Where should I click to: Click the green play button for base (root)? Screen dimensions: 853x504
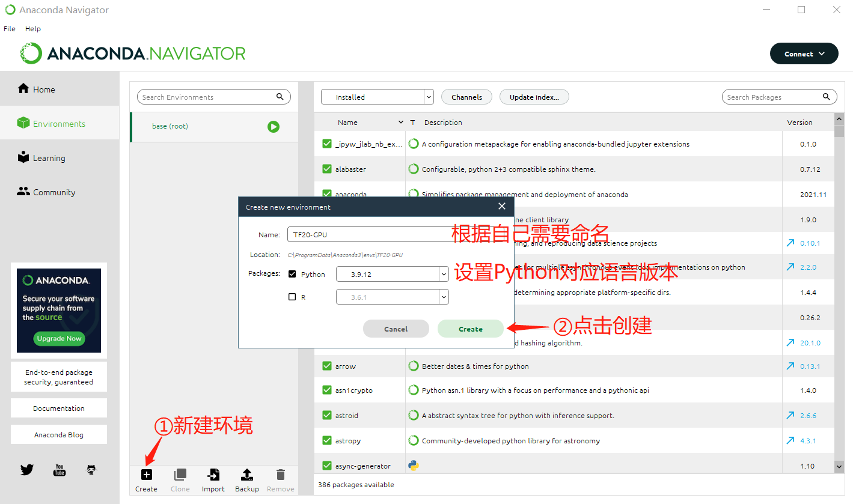coord(274,127)
